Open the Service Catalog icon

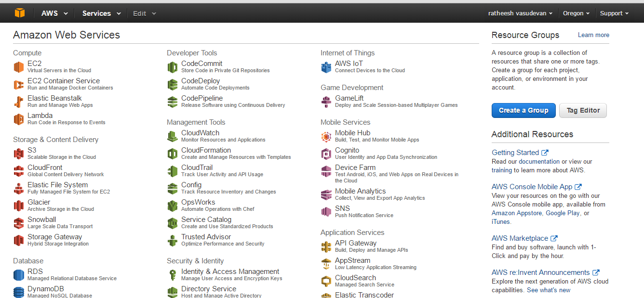coord(173,223)
